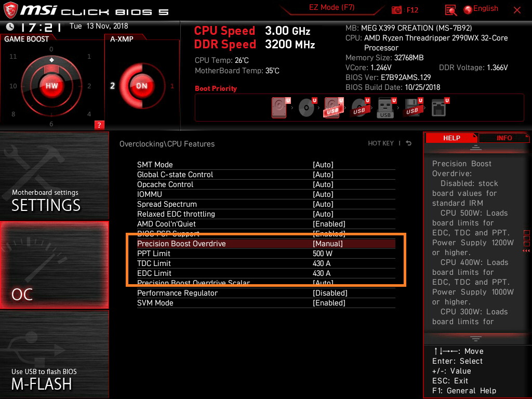This screenshot has height=399, width=532.
Task: Open IOMMU [Auto] setting
Action: coord(266,194)
